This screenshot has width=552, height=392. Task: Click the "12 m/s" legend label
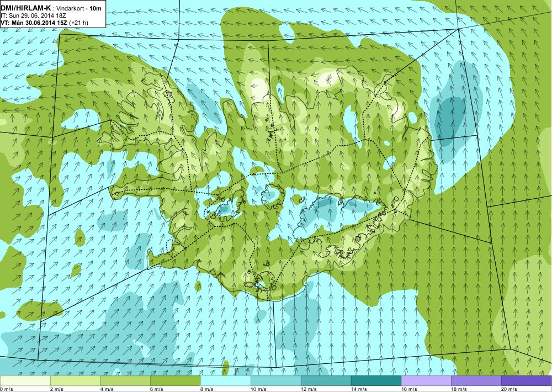[309, 389]
